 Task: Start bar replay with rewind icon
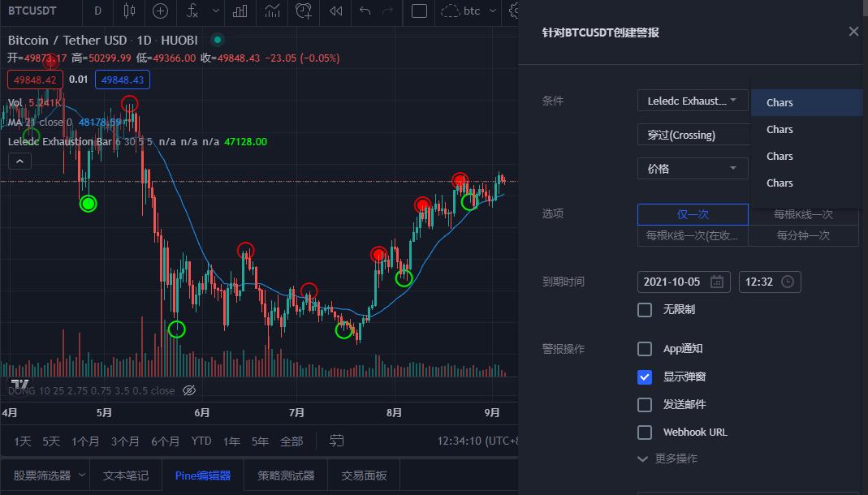[335, 11]
